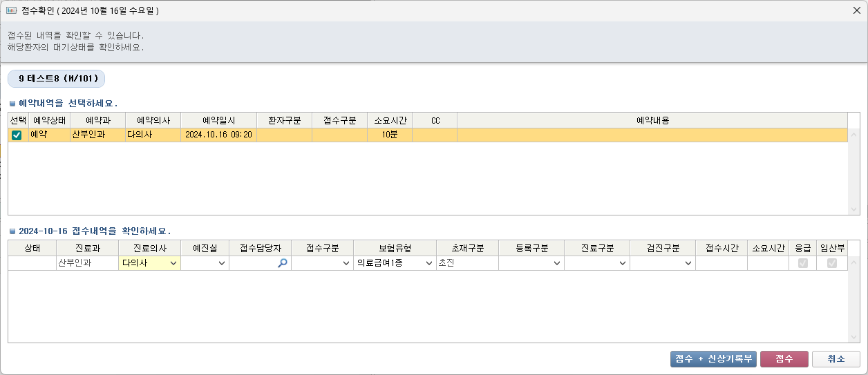Close the 접수확인 dialog window
This screenshot has height=375, width=868.
pyautogui.click(x=856, y=10)
